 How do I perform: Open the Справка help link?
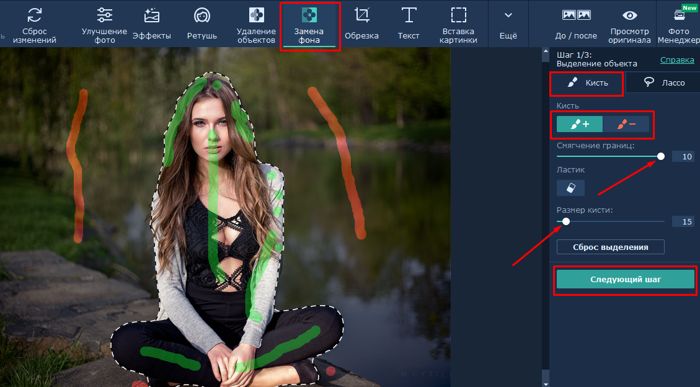(677, 60)
